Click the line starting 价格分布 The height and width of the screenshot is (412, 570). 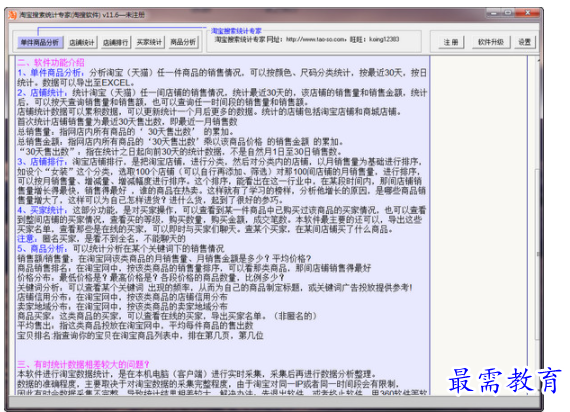[x=151, y=277]
